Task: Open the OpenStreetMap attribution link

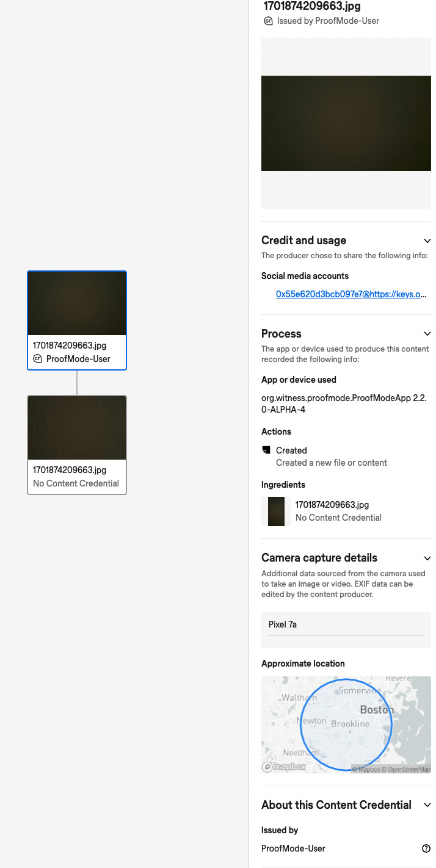Action: tap(409, 770)
